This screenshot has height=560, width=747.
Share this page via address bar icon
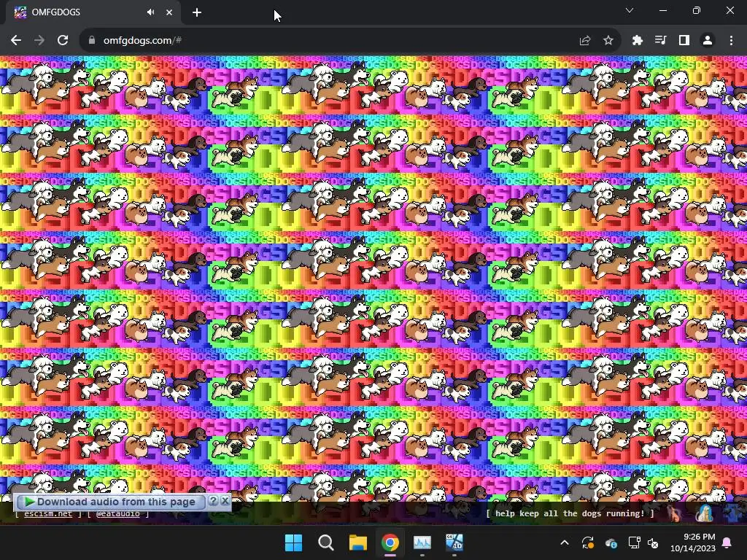pos(584,41)
